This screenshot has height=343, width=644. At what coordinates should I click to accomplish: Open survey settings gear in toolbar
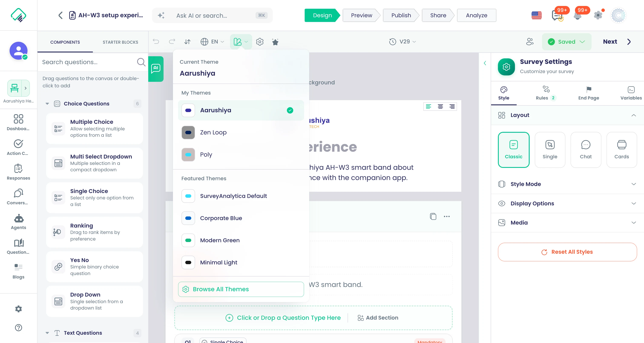260,42
